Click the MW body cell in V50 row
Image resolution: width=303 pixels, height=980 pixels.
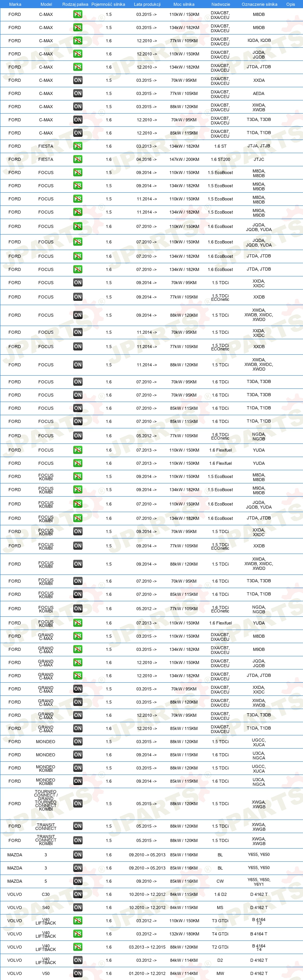[x=220, y=973]
